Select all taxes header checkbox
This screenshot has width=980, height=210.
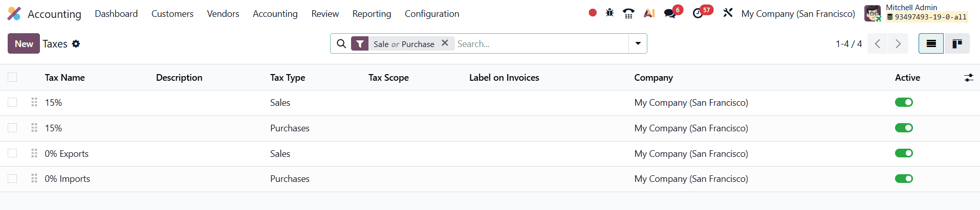12,77
